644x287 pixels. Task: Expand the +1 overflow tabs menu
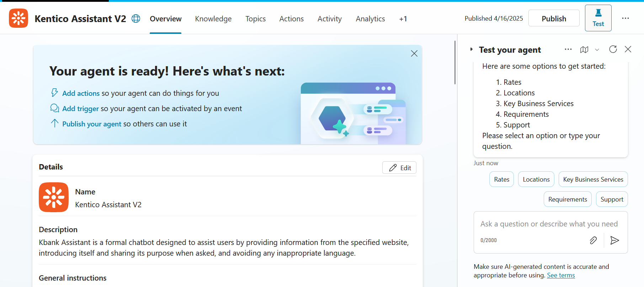403,19
